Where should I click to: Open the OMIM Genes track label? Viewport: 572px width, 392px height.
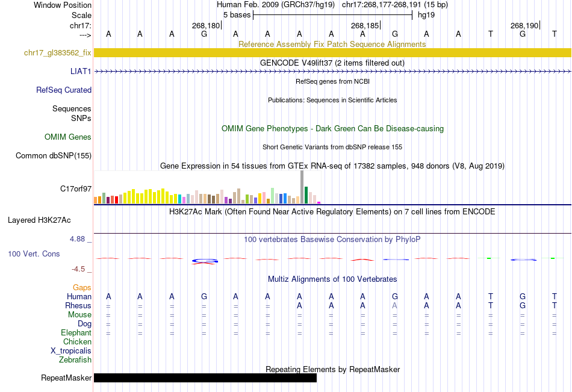coord(68,137)
